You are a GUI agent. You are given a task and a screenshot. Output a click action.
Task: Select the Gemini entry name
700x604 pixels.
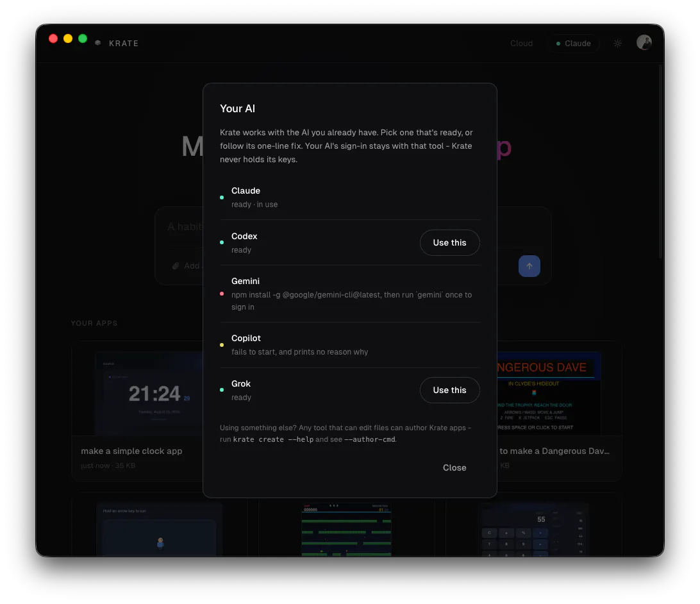[x=245, y=281]
